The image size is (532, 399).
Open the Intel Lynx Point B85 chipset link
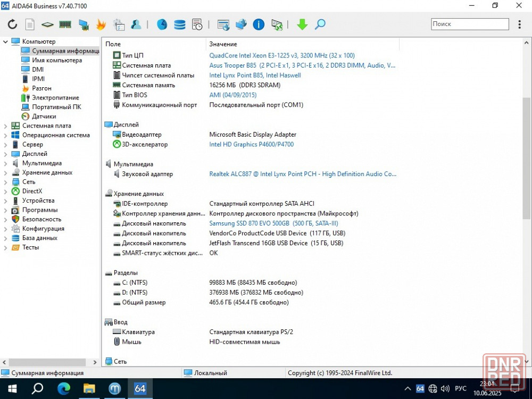(255, 75)
